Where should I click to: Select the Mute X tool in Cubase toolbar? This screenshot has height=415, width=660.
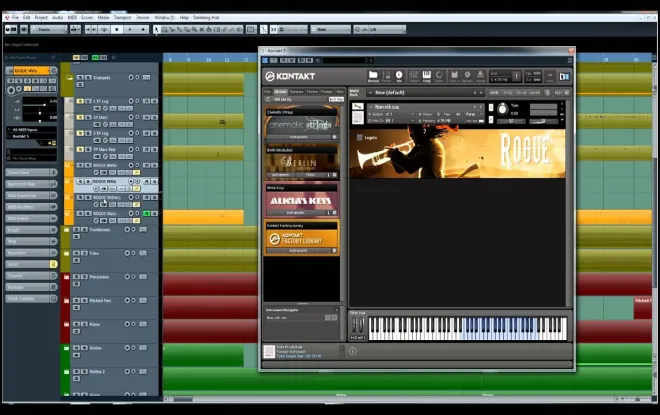click(202, 29)
